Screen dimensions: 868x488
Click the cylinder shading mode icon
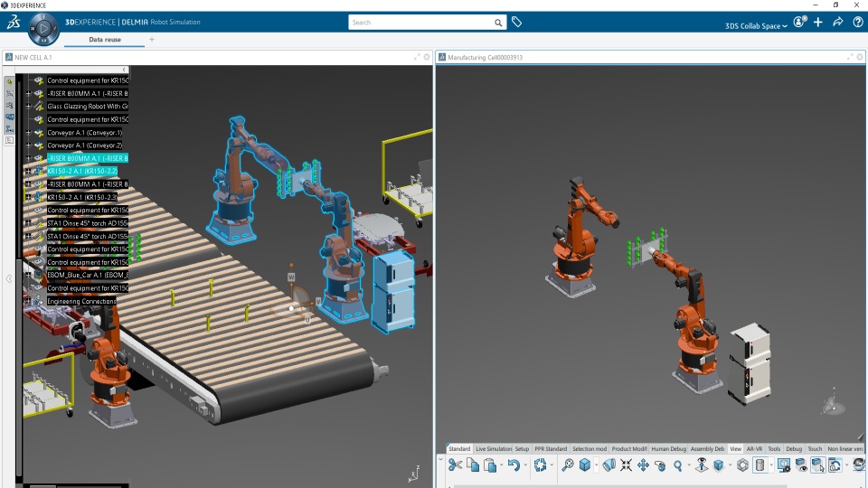(760, 465)
